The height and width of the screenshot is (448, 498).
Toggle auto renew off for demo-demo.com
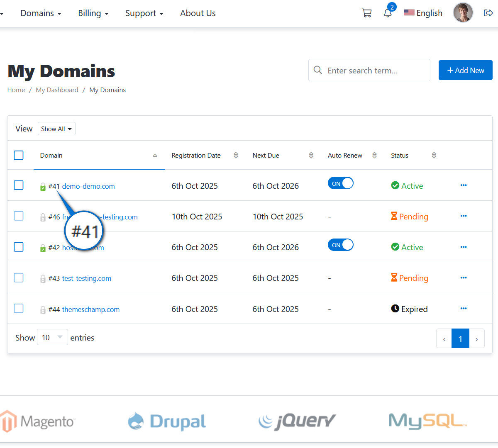[340, 183]
